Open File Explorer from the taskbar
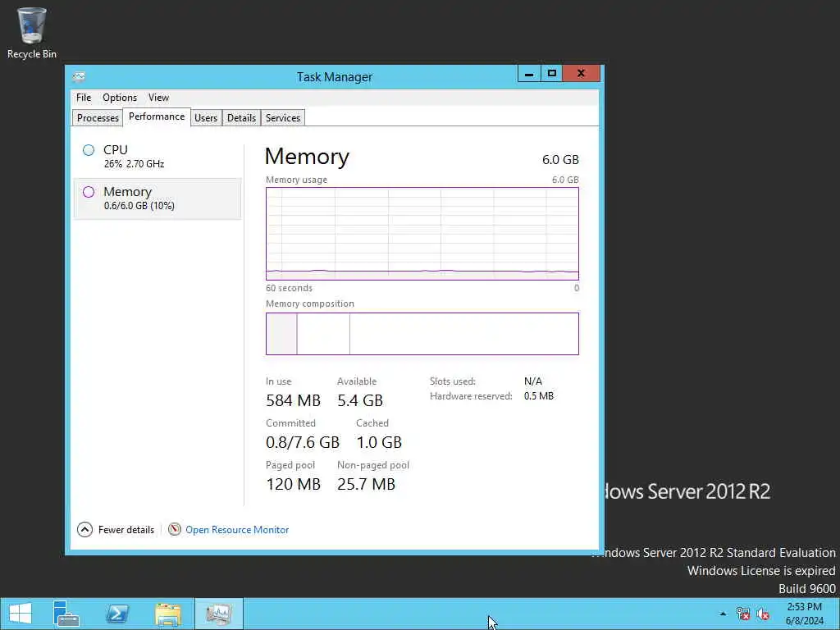 (168, 614)
